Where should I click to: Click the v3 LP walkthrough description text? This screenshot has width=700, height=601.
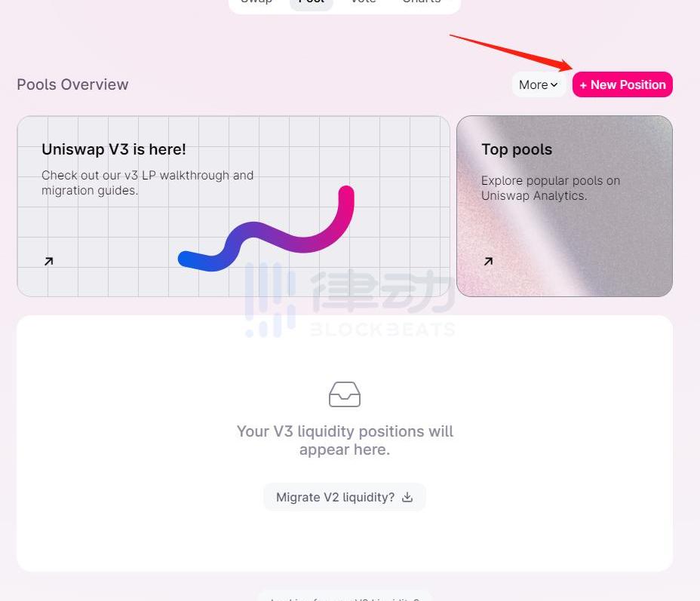147,182
